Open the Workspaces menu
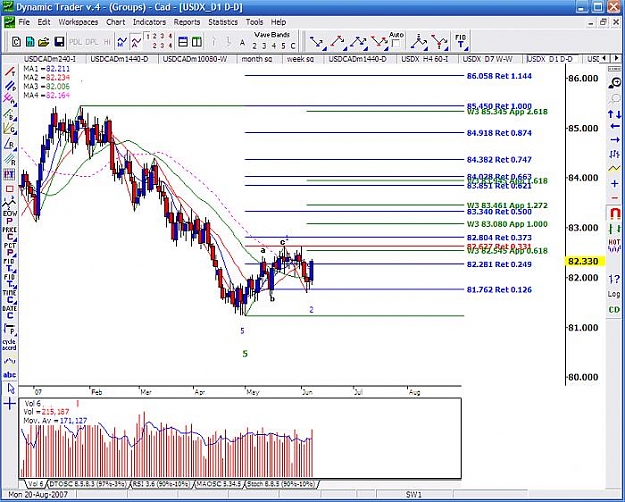 pyautogui.click(x=78, y=22)
